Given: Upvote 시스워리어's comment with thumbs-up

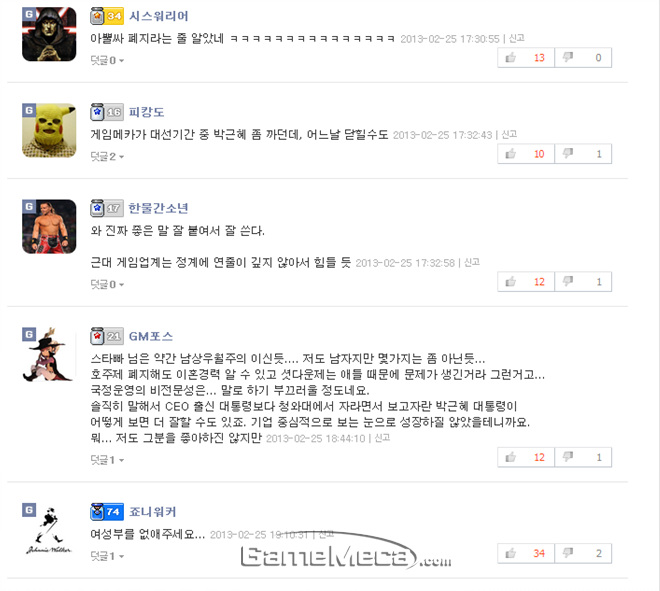Looking at the screenshot, I should pyautogui.click(x=526, y=58).
